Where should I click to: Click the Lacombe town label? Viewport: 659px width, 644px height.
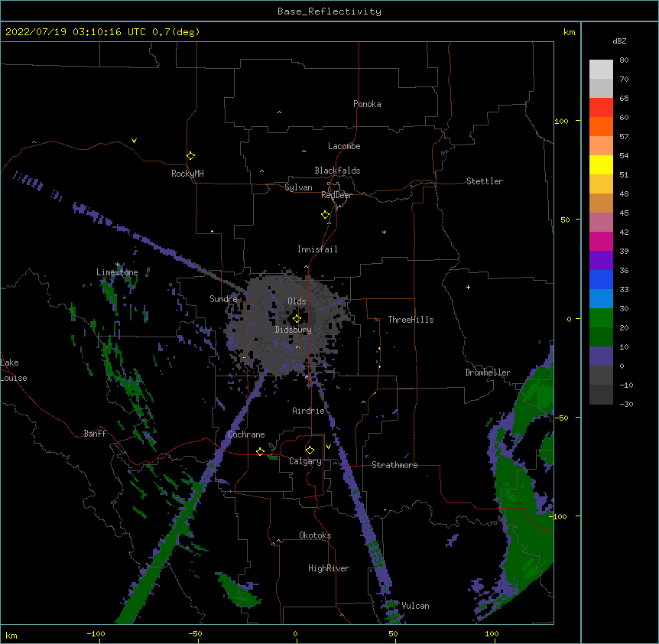(x=344, y=146)
